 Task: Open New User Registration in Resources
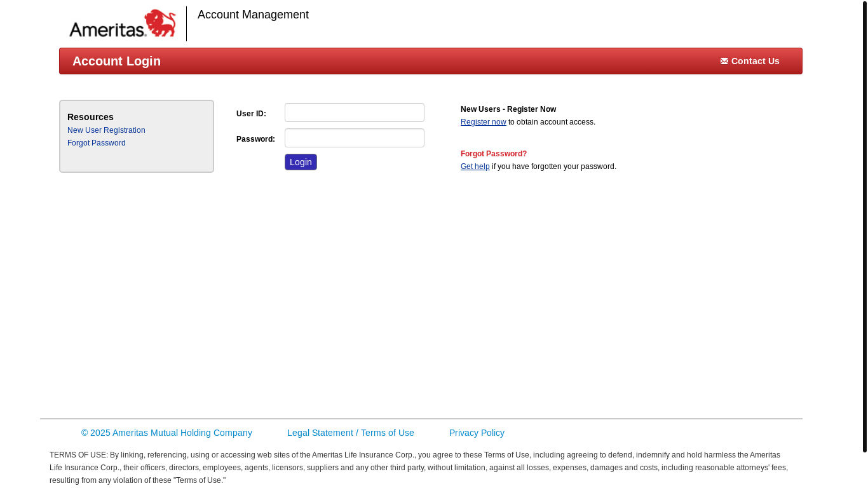tap(106, 130)
